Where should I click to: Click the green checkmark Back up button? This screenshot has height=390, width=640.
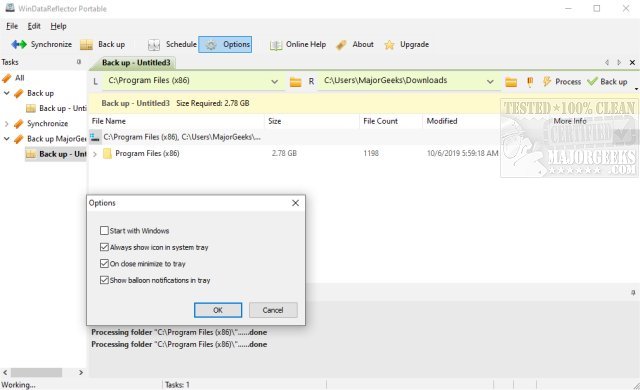coord(607,82)
